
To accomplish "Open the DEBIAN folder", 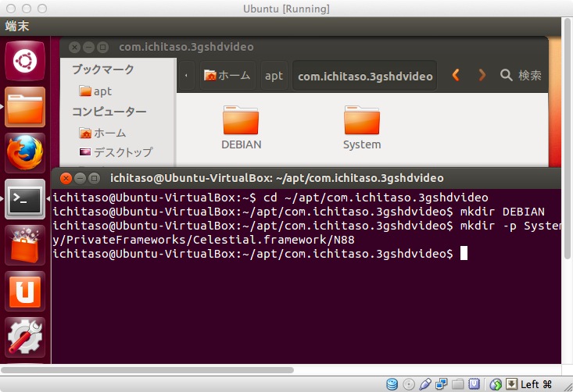I will pyautogui.click(x=242, y=128).
